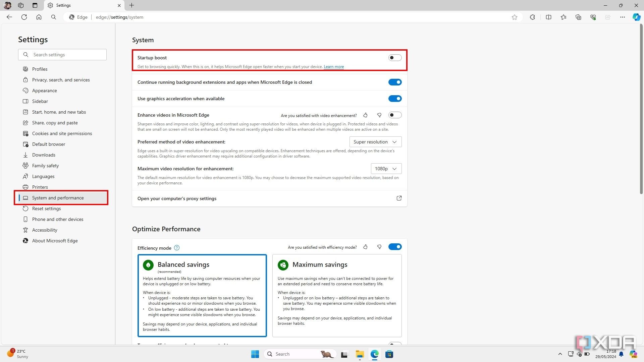Viewport: 644px width, 362px height.
Task: Open Start, home, and new tabs section
Action: coord(62,112)
